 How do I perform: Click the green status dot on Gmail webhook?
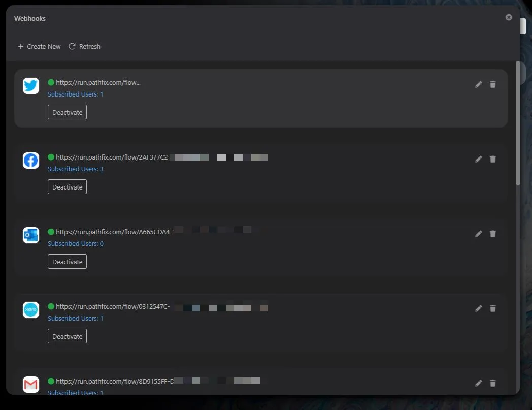51,381
